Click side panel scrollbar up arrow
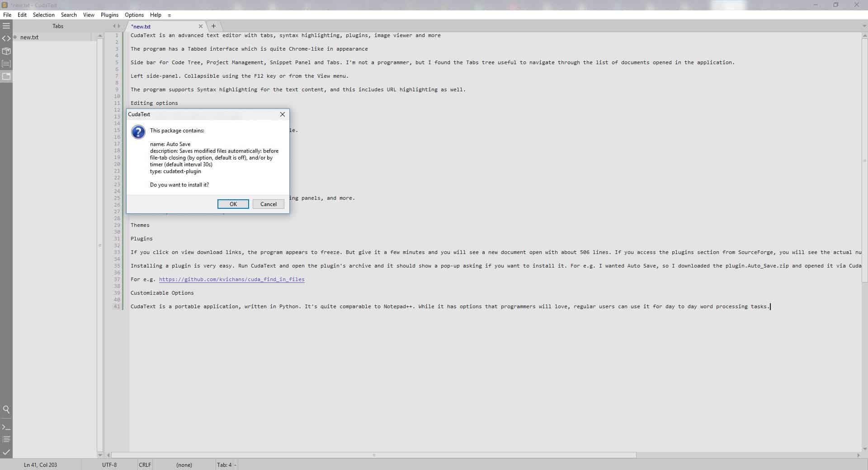Screen dimensions: 868x470 [100, 36]
